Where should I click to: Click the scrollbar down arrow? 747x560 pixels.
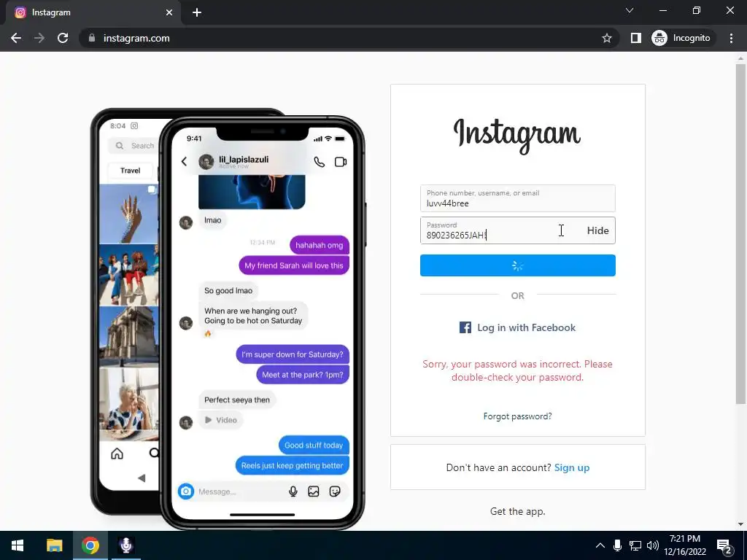[740, 524]
